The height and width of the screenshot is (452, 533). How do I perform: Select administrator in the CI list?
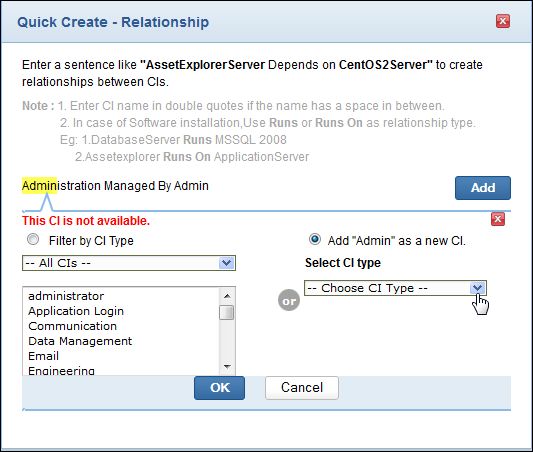[66, 296]
